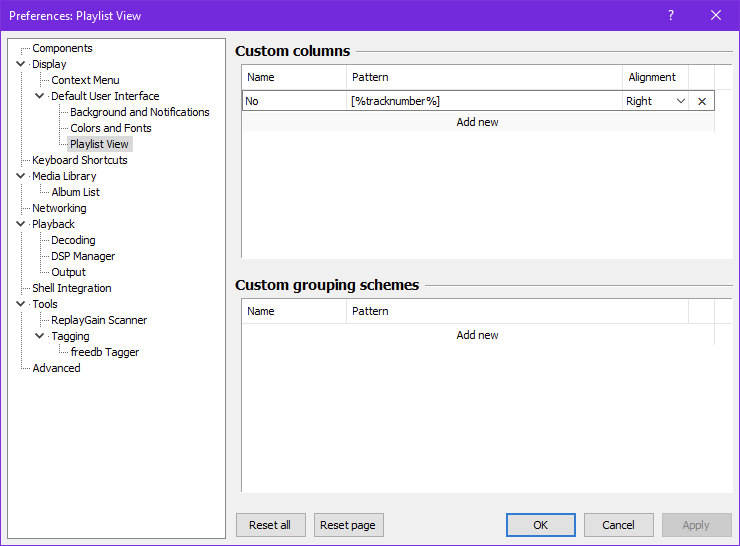Click the grouping schemes Name header
This screenshot has height=546, width=740.
point(294,311)
